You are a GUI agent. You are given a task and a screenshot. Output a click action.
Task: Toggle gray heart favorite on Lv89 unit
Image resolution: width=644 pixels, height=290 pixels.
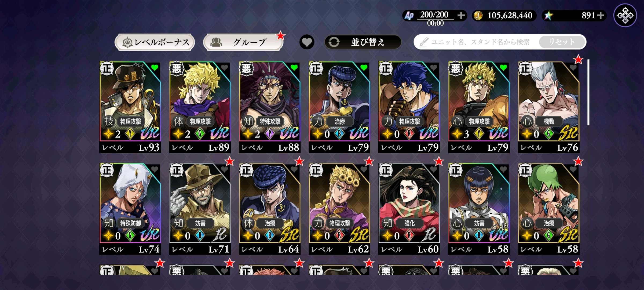point(224,68)
